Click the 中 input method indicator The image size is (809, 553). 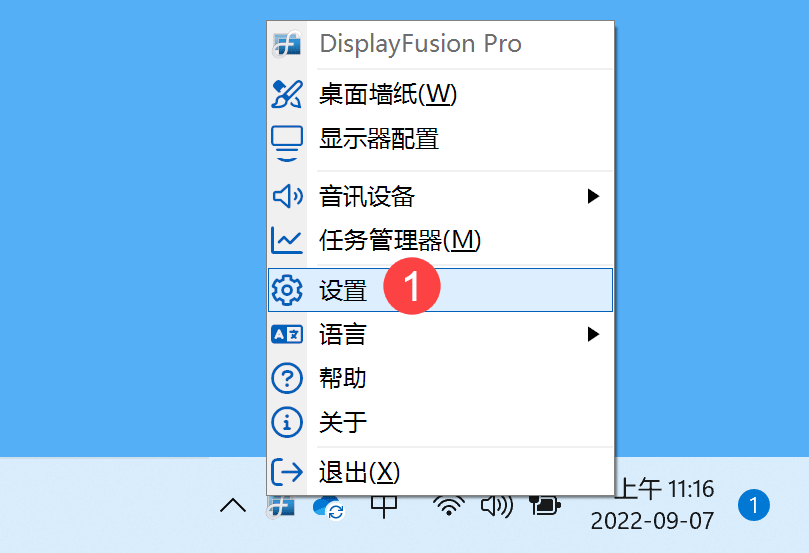click(x=385, y=506)
